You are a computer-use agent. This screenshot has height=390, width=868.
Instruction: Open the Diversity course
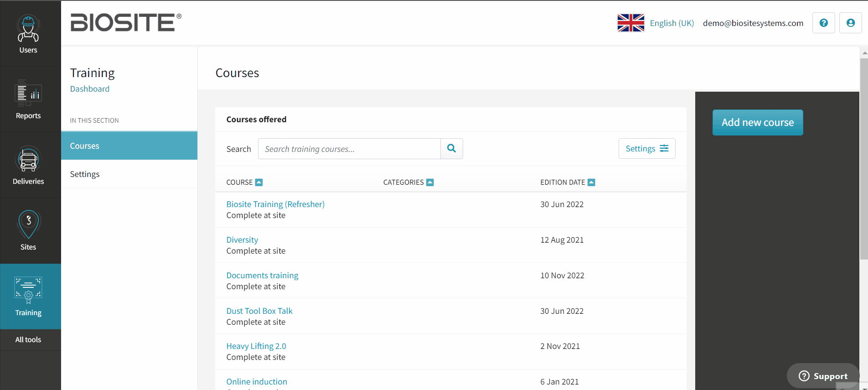(242, 240)
